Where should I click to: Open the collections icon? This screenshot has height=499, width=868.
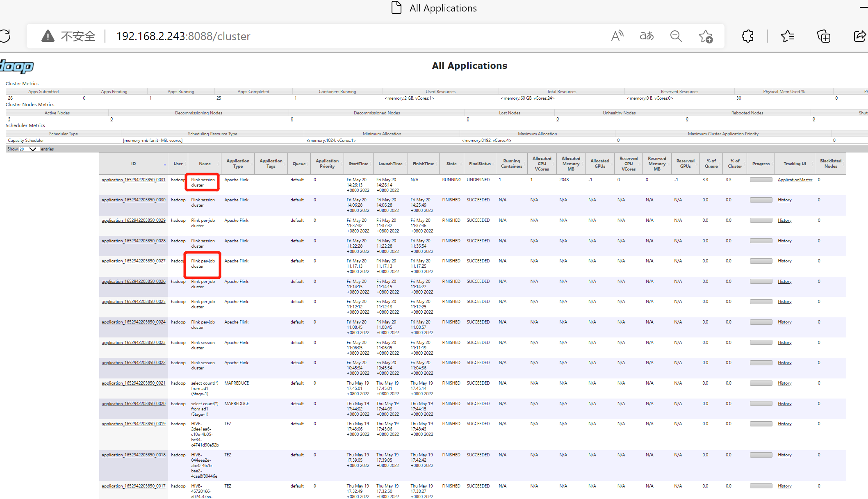point(823,36)
